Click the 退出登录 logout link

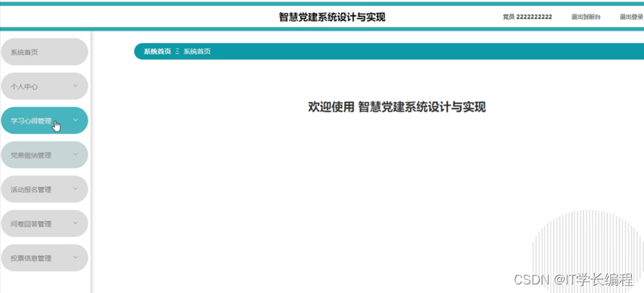pyautogui.click(x=632, y=17)
